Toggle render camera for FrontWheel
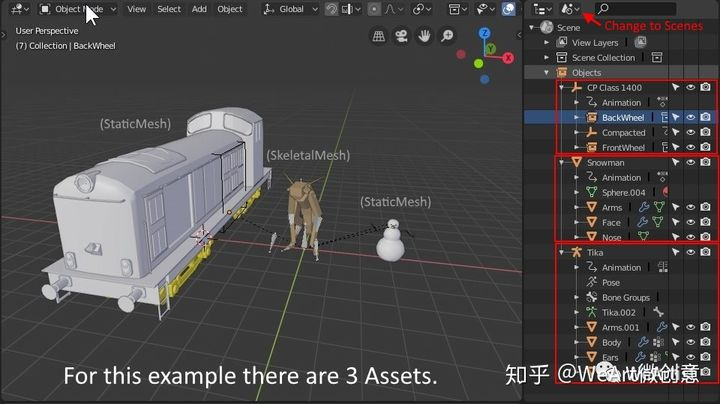This screenshot has height=404, width=720. pos(705,147)
